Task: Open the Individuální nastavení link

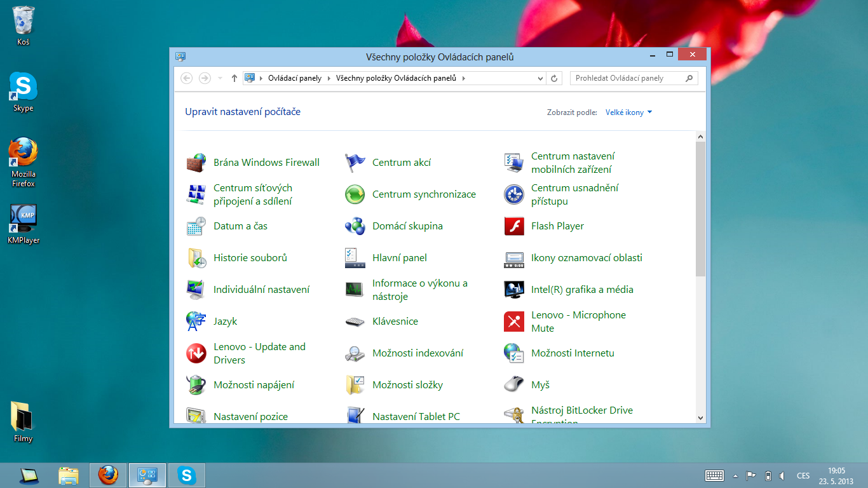Action: click(261, 290)
